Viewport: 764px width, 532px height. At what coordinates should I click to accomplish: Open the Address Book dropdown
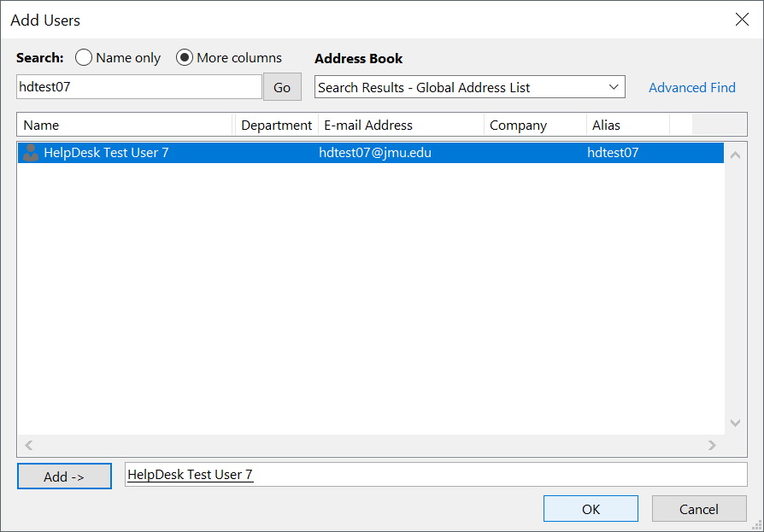coord(470,87)
